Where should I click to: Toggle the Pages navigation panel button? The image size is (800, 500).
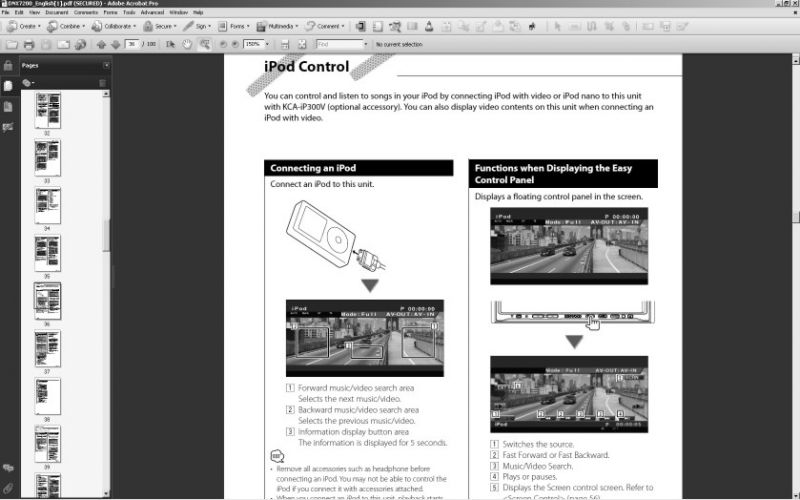tap(8, 86)
